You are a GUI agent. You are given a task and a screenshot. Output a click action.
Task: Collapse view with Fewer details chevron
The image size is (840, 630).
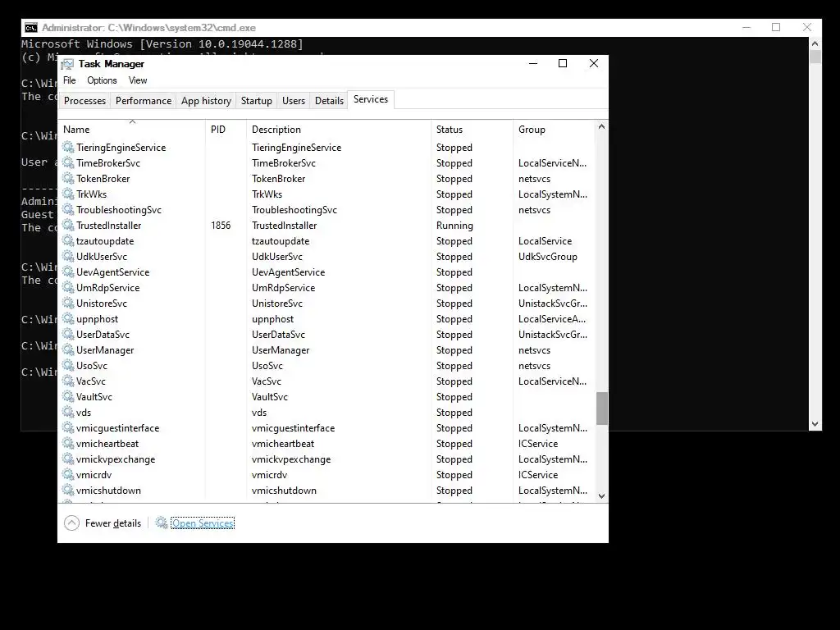click(72, 523)
